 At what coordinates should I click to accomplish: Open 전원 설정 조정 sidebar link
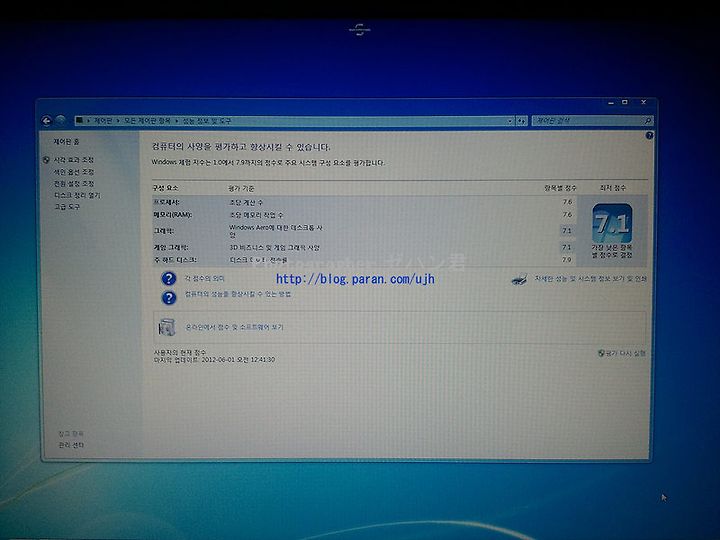click(x=73, y=184)
